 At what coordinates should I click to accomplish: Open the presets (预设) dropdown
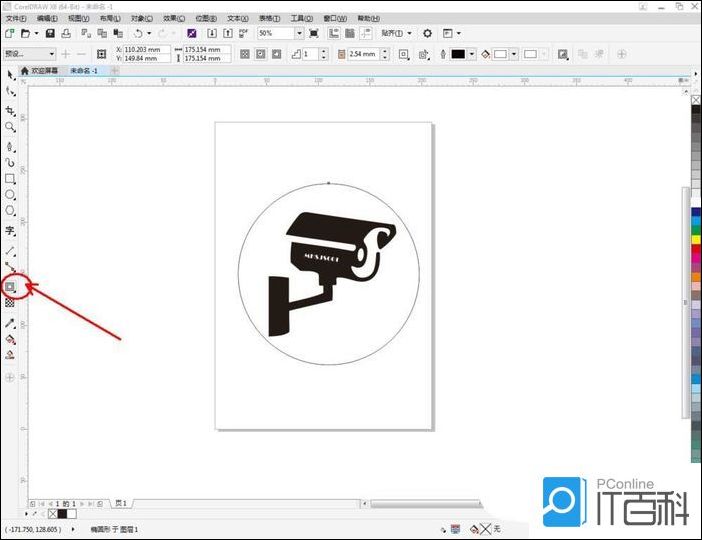click(29, 54)
